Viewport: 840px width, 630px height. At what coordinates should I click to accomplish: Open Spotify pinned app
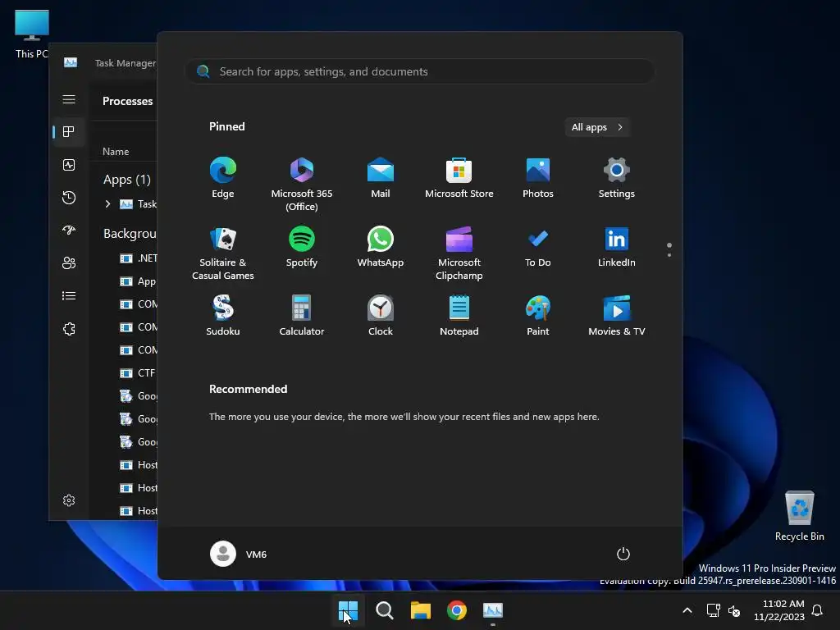(302, 247)
